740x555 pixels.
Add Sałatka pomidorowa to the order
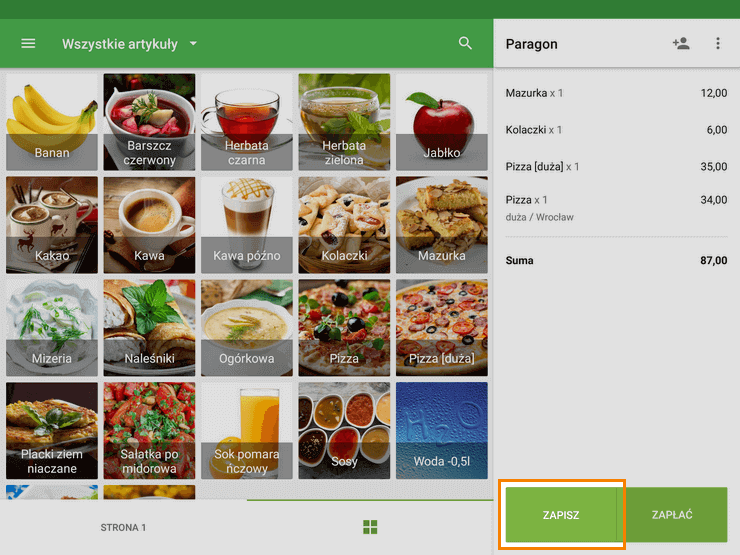(x=149, y=431)
